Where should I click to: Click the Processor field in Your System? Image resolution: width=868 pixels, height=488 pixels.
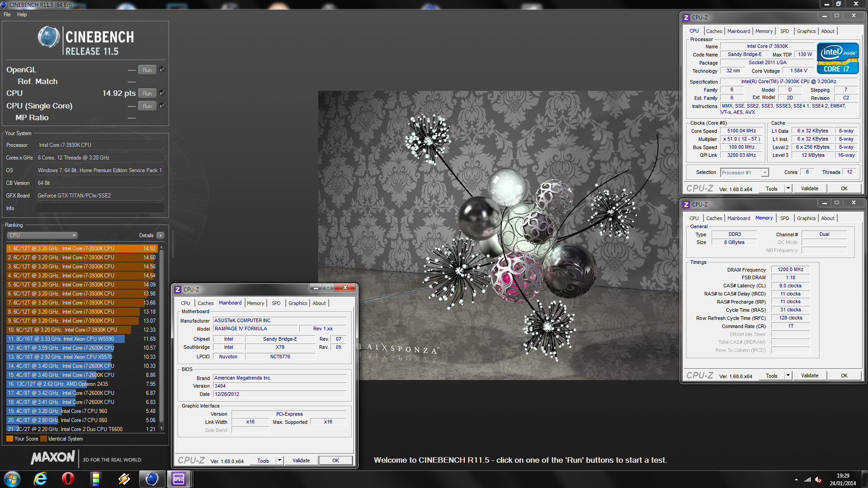click(x=100, y=145)
